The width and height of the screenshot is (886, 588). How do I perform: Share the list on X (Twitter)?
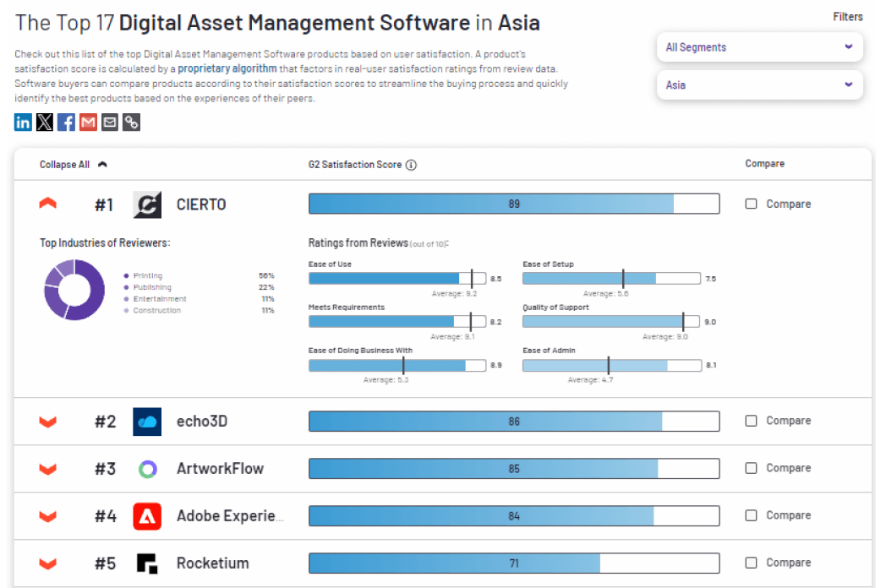(x=45, y=122)
